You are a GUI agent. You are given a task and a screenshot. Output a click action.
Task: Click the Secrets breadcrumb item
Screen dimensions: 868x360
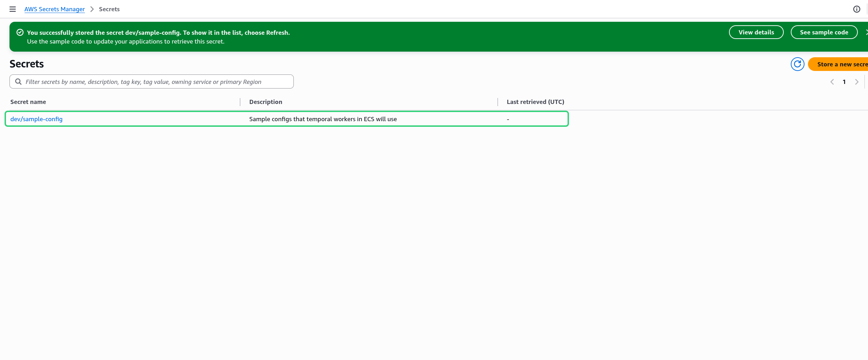coord(109,9)
